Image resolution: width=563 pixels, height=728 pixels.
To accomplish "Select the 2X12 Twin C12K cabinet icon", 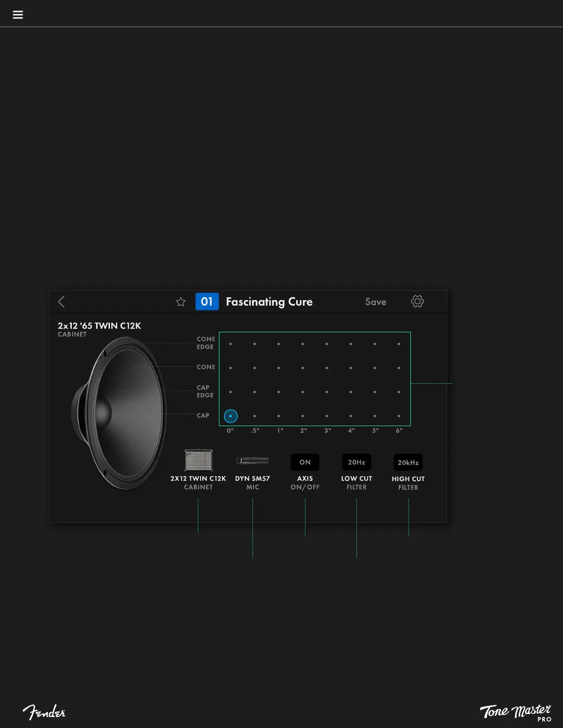I will click(x=198, y=460).
